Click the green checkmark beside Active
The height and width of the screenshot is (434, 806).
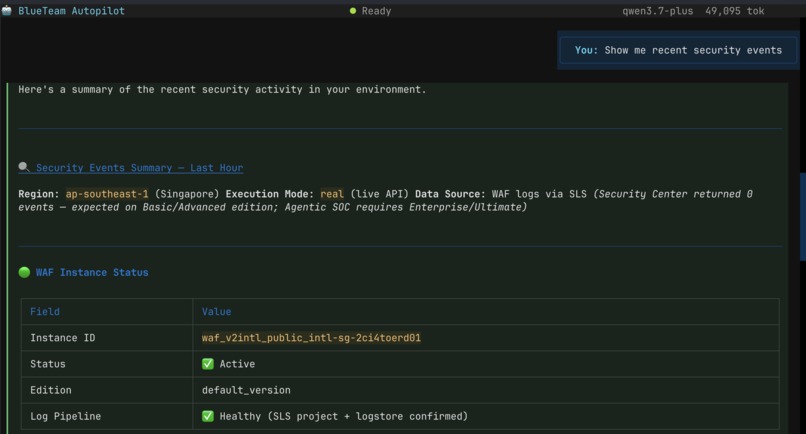click(208, 364)
